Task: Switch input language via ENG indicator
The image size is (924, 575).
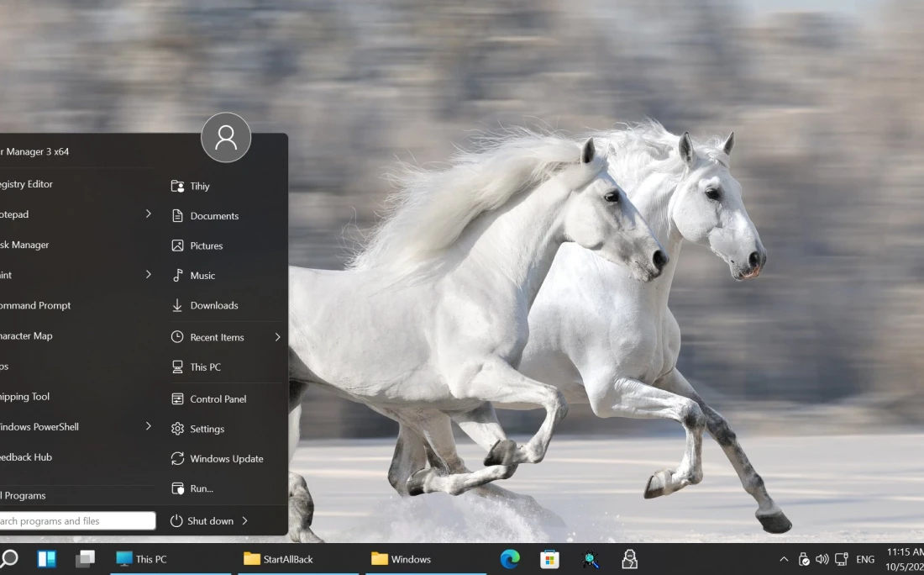Action: (865, 559)
